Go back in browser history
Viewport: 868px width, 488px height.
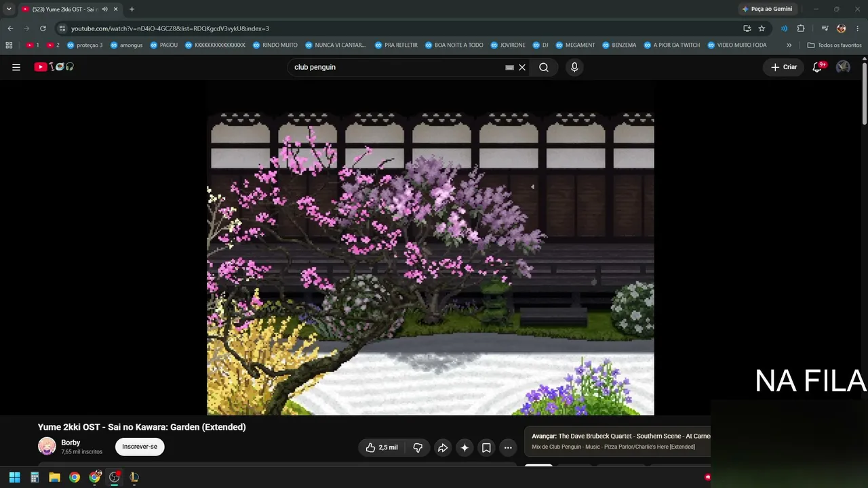point(10,28)
